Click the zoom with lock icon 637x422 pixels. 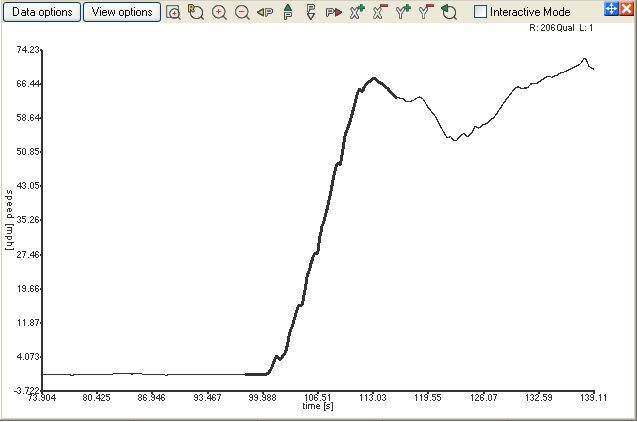196,13
